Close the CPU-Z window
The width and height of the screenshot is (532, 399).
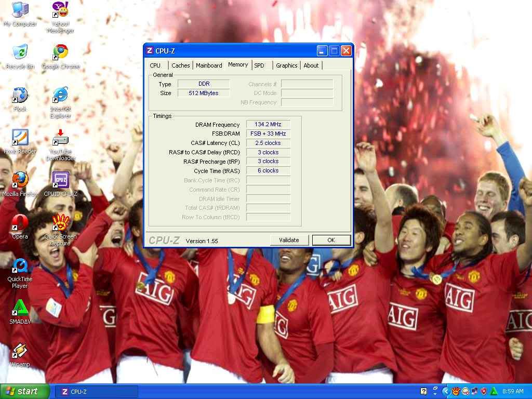[346, 51]
